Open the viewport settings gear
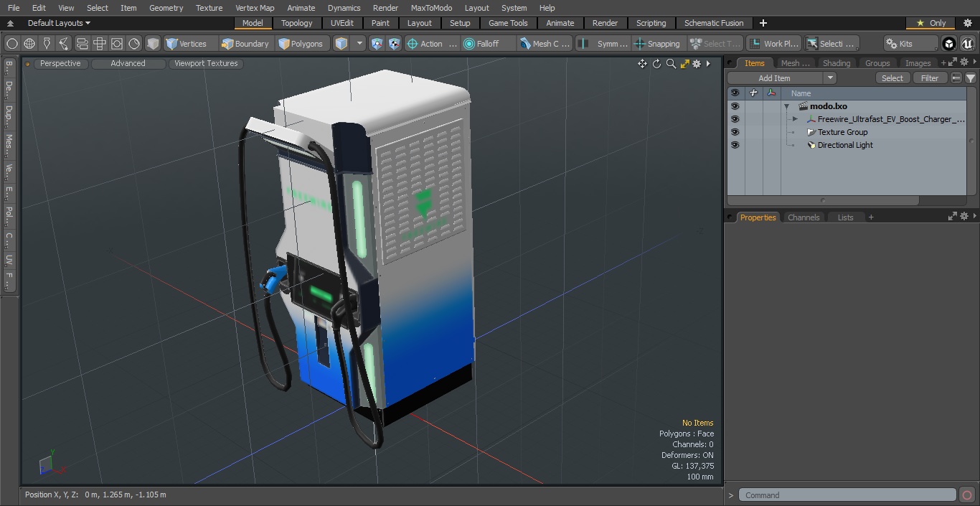 696,64
